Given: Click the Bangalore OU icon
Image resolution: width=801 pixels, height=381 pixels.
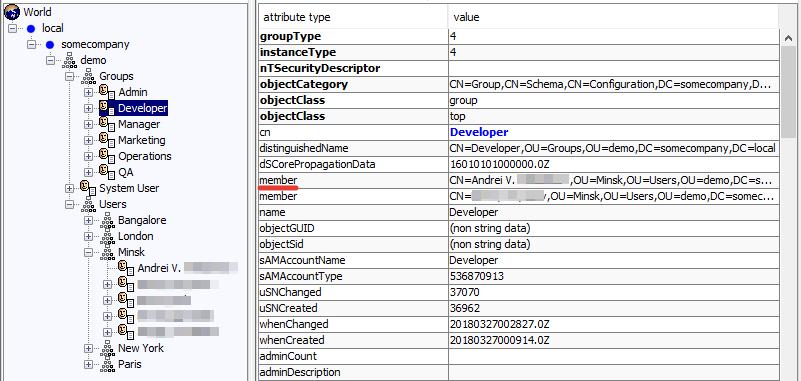Looking at the screenshot, I should (x=107, y=220).
